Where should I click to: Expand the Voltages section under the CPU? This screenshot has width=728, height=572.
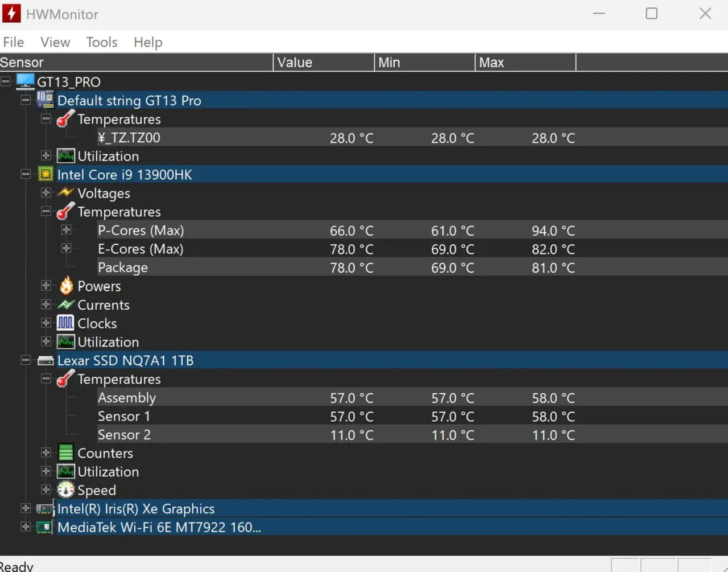pyautogui.click(x=46, y=193)
